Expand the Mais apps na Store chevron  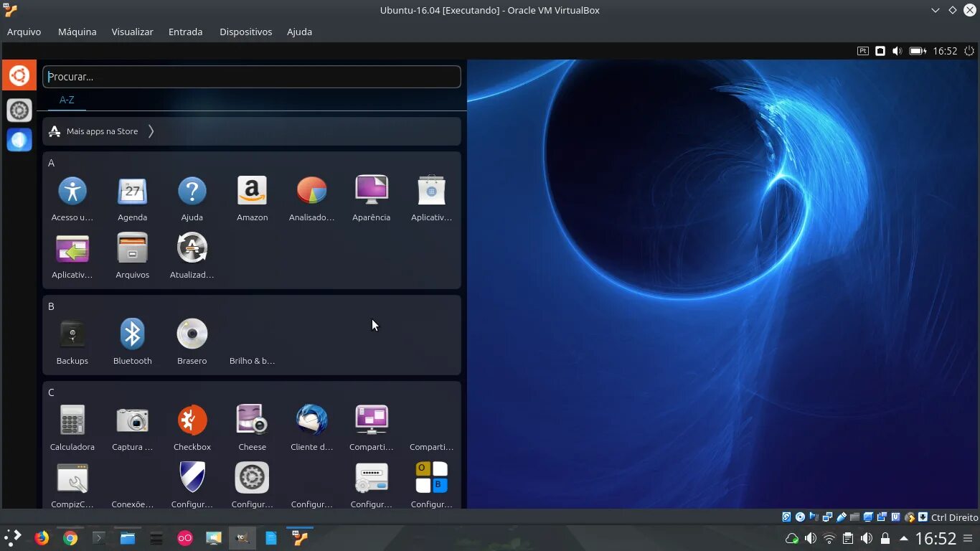[x=151, y=131]
